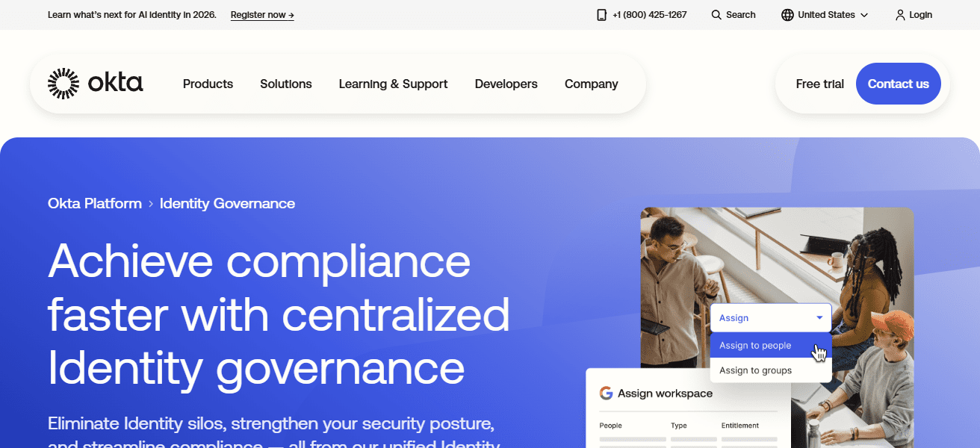The height and width of the screenshot is (448, 980).
Task: Open the Developers menu
Action: pos(506,84)
